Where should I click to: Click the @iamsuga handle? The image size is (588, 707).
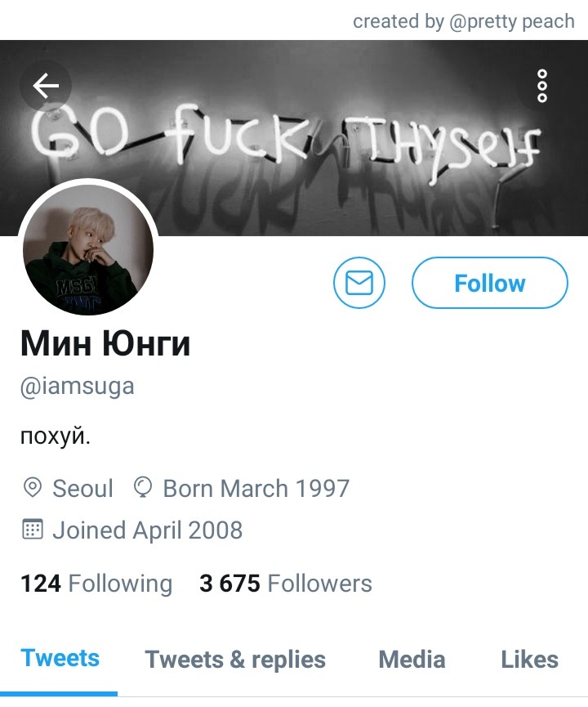pos(77,387)
